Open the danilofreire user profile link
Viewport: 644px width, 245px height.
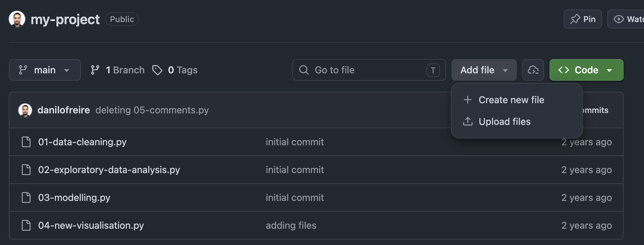[64, 110]
